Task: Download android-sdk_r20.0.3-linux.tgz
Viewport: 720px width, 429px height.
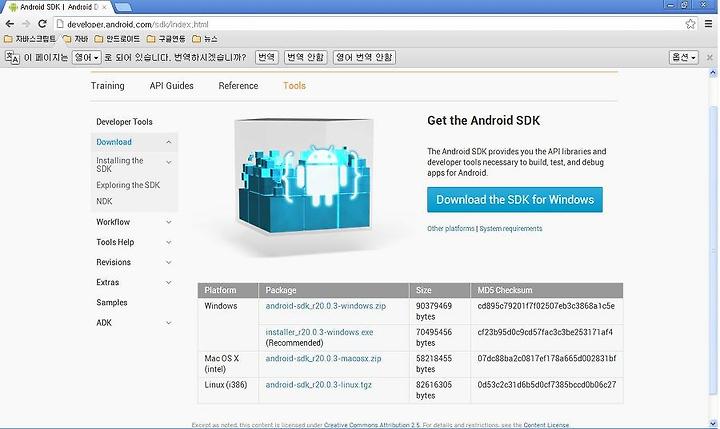Action: point(318,385)
